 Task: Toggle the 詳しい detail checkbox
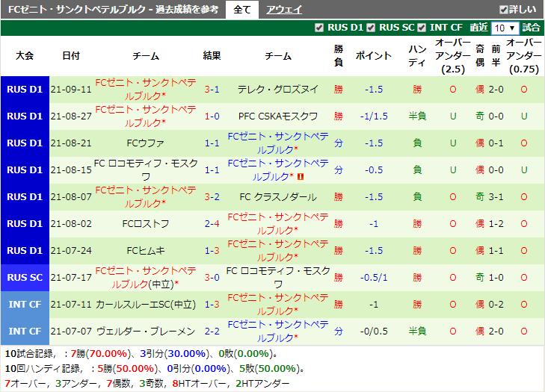click(x=503, y=10)
